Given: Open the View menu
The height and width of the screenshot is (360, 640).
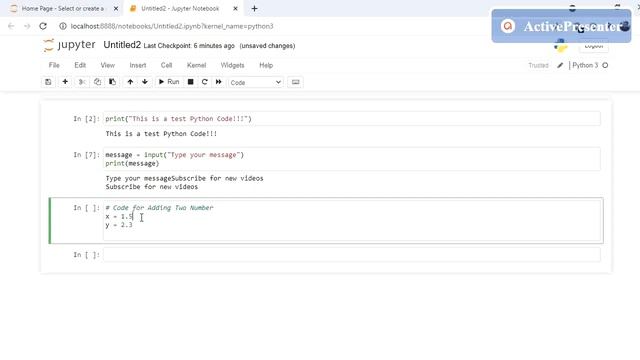Looking at the screenshot, I should click(108, 65).
